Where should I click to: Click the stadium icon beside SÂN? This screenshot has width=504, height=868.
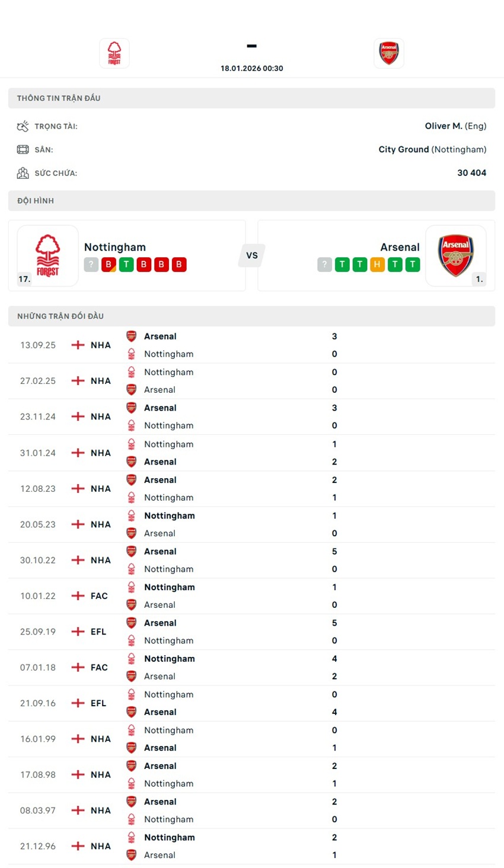23,149
